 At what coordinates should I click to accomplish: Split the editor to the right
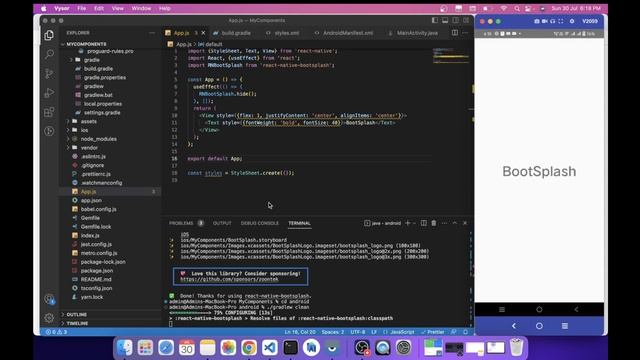tap(455, 33)
